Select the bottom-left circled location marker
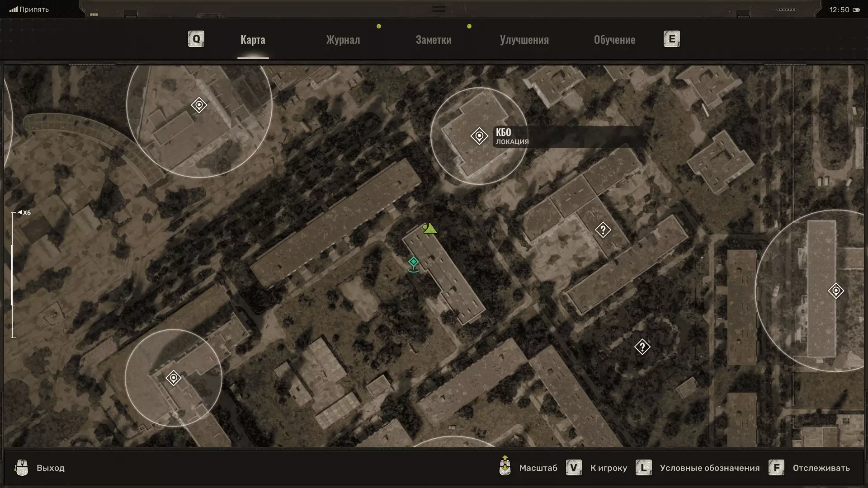The image size is (868, 488). tap(174, 378)
